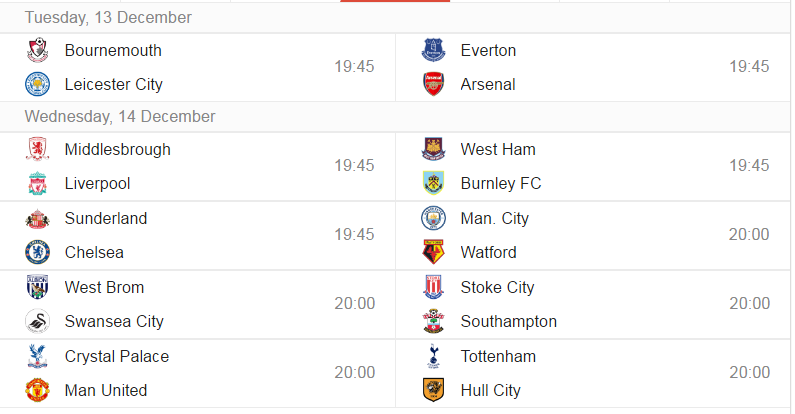Open the Middlesbrough team link
The image size is (795, 414).
click(118, 149)
